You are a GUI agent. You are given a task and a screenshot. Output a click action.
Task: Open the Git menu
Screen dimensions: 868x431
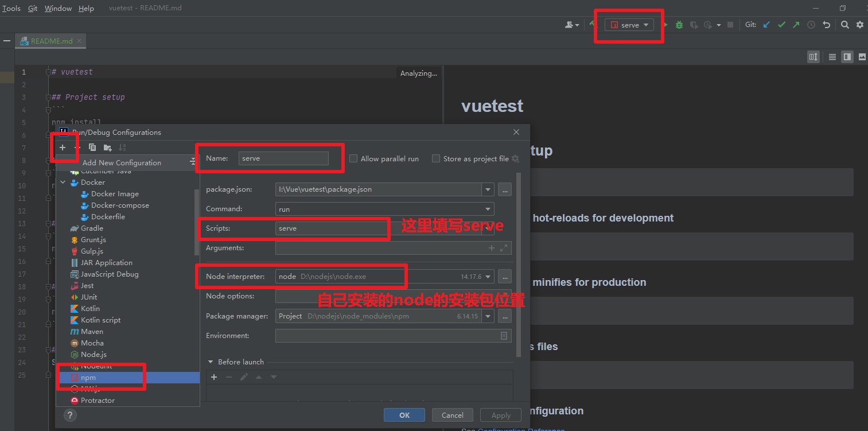click(x=33, y=8)
